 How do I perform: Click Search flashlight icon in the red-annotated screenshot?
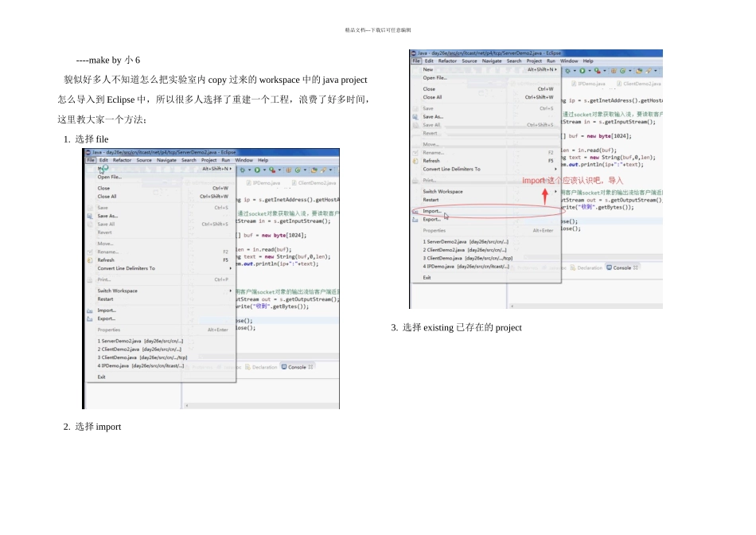[x=649, y=71]
